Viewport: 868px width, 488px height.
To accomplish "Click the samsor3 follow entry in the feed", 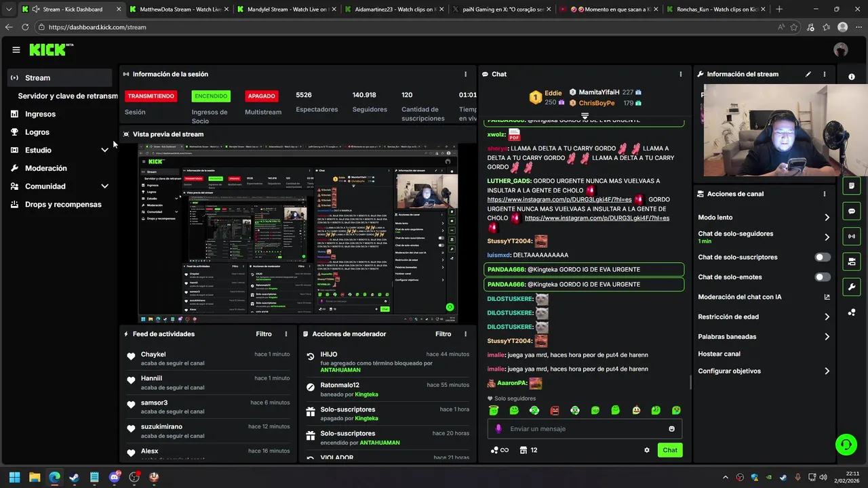I will click(209, 407).
